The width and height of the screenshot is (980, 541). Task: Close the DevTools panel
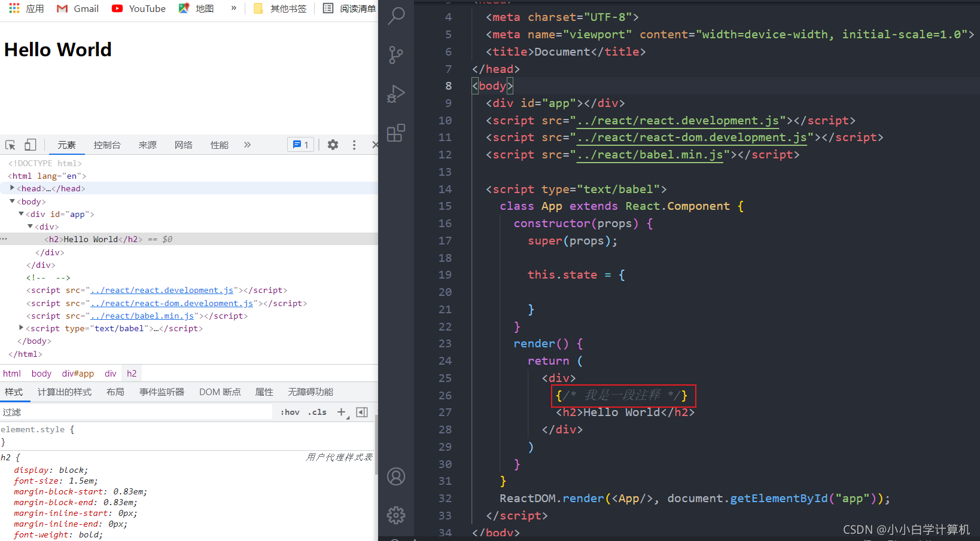click(375, 145)
